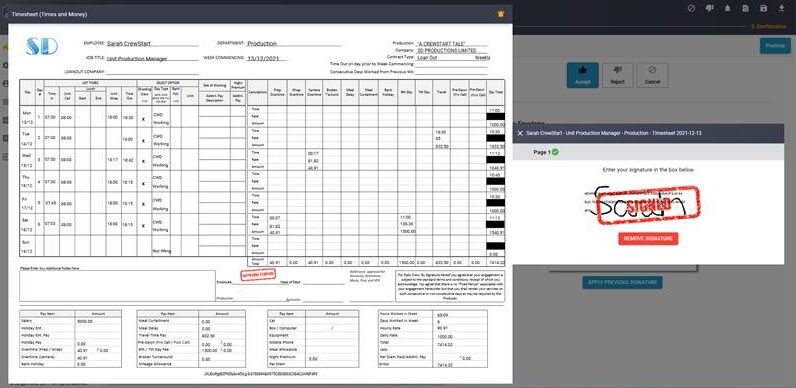Click the Reject button
Image resolution: width=796 pixels, height=388 pixels.
click(x=617, y=75)
